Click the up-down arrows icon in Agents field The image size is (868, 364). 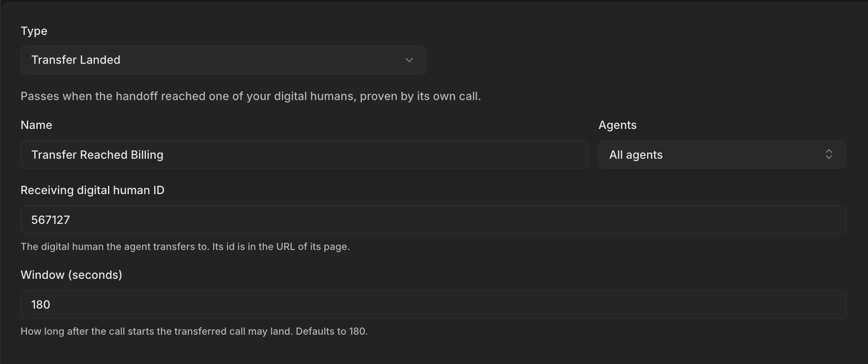click(x=829, y=155)
